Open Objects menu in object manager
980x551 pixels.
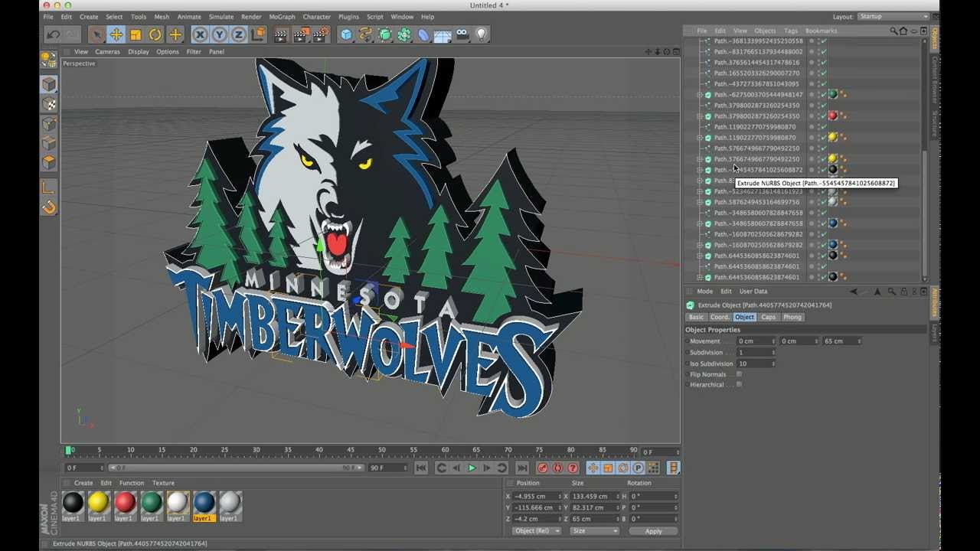tap(765, 31)
